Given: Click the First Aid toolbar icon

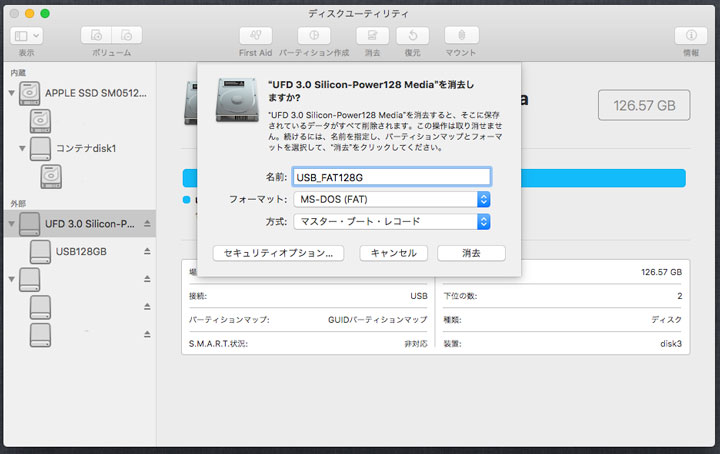Looking at the screenshot, I should [x=256, y=36].
